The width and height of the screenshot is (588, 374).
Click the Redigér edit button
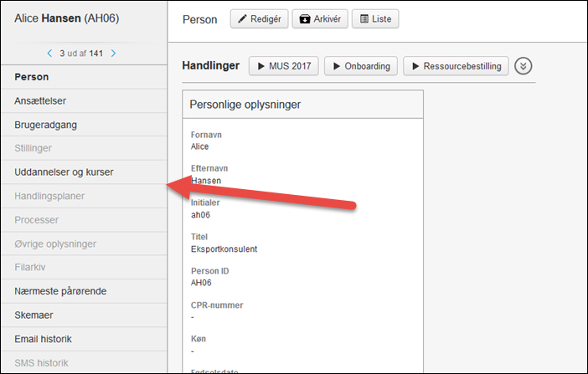pos(260,19)
